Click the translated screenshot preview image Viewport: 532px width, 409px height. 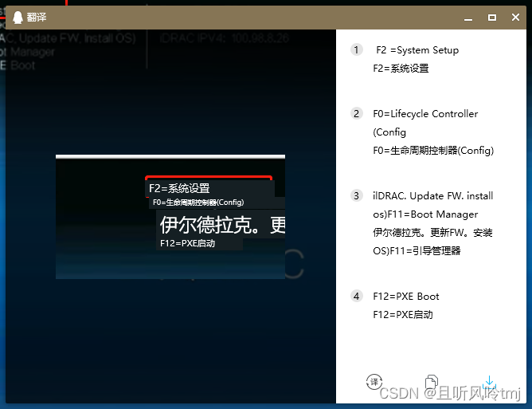[x=170, y=217]
